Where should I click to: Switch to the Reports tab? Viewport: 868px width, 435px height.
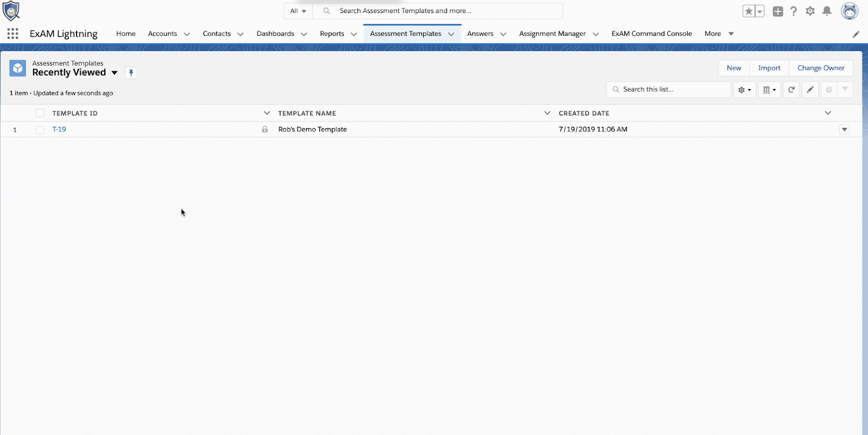332,34
